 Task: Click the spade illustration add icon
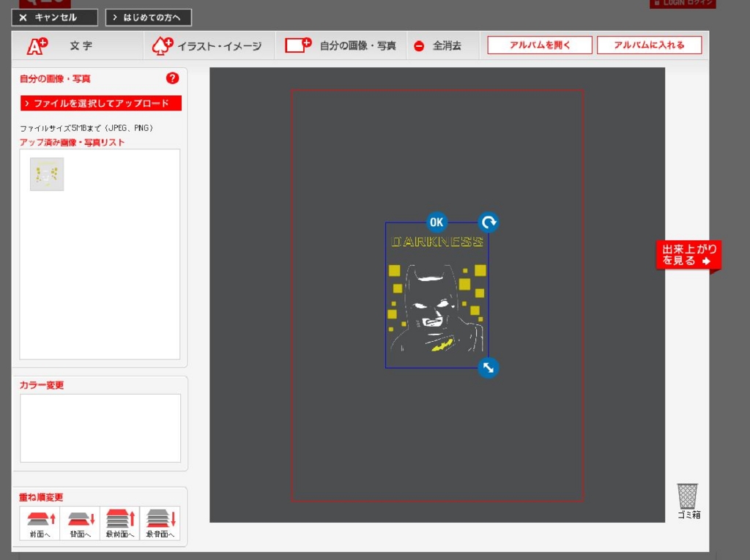(162, 46)
